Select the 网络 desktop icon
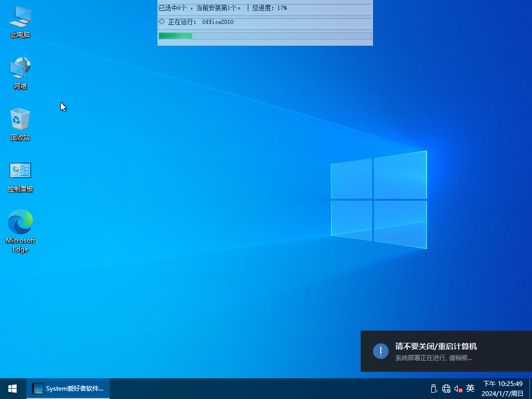The width and height of the screenshot is (532, 399). pyautogui.click(x=20, y=73)
